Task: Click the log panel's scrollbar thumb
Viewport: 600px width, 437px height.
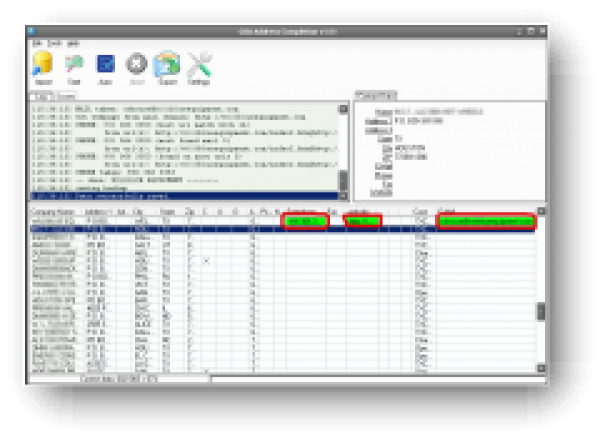Action: pos(344,180)
